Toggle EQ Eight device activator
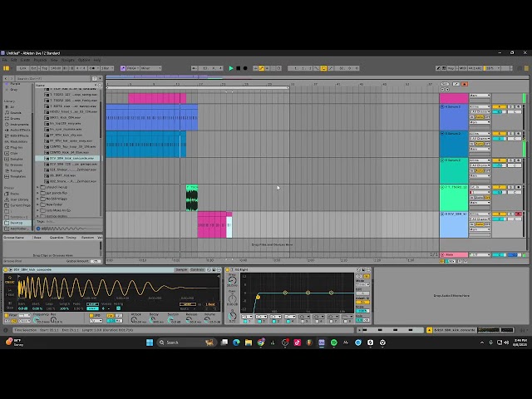The height and width of the screenshot is (399, 532). [228, 269]
